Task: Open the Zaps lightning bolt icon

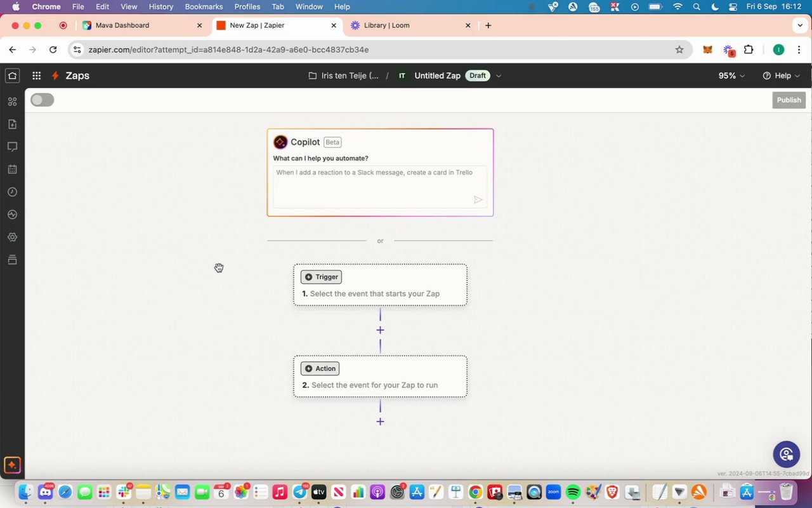Action: (x=55, y=76)
